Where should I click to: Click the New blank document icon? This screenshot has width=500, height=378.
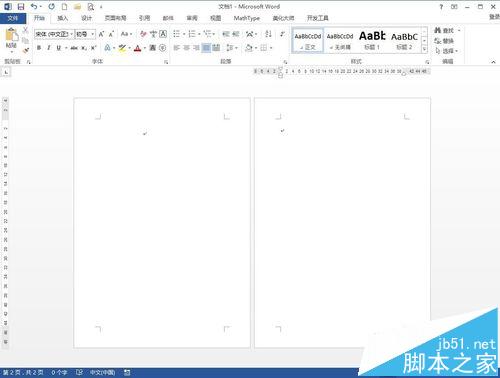click(65, 6)
